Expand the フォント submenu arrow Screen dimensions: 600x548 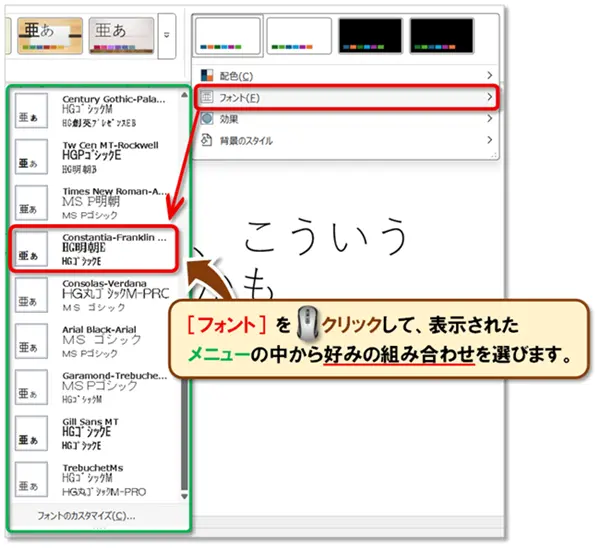click(489, 97)
